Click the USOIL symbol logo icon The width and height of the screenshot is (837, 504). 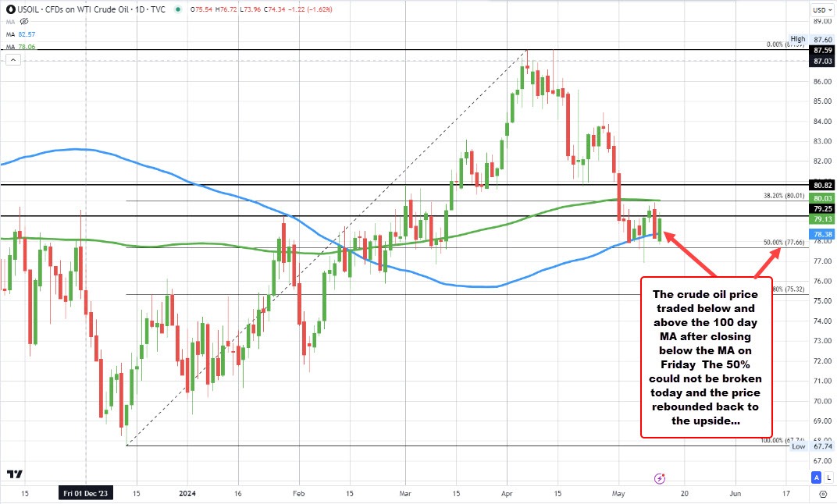[10, 9]
